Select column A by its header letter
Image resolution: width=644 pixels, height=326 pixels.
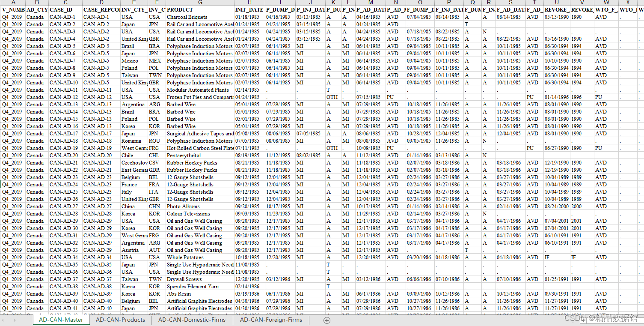coord(13,3)
